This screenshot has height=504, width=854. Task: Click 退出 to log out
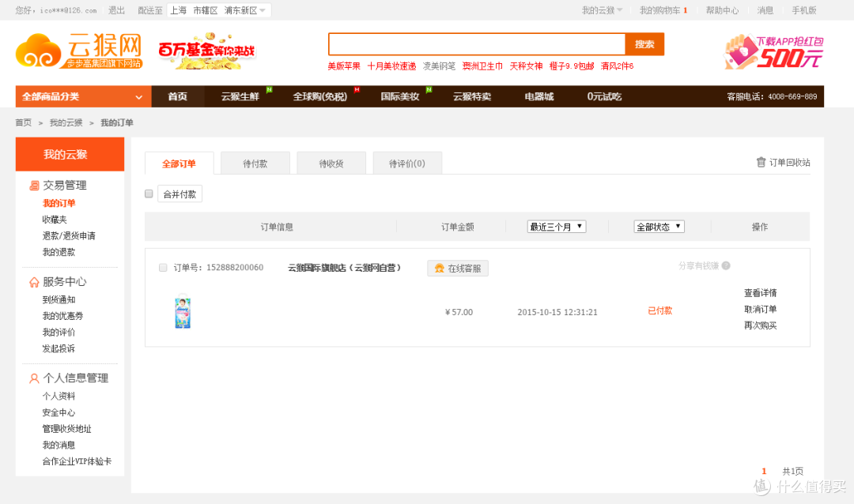click(116, 10)
